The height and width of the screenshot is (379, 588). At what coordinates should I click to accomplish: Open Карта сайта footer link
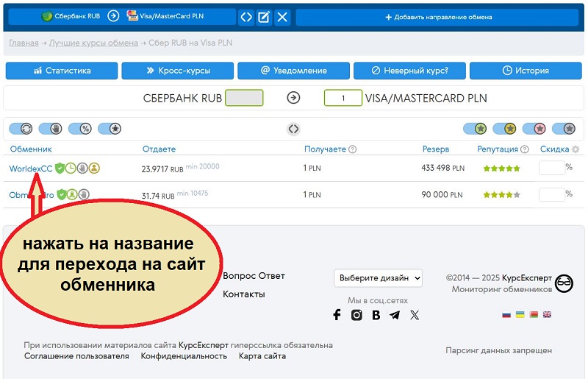[x=262, y=356]
